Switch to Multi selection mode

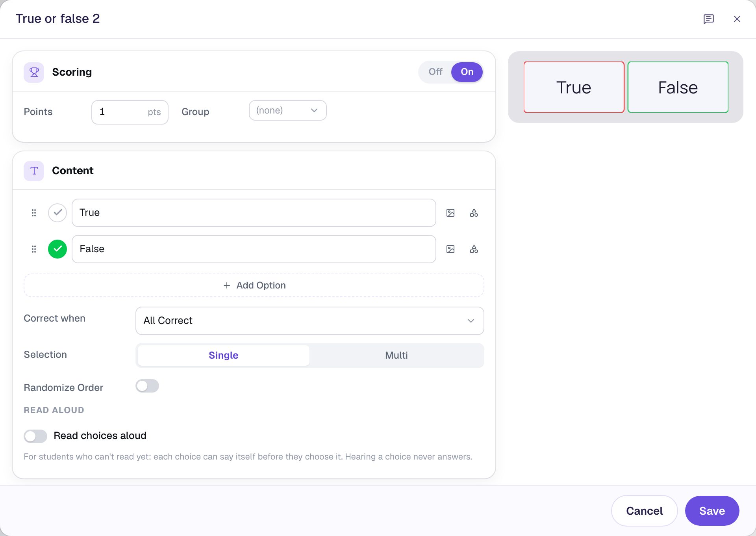(396, 355)
